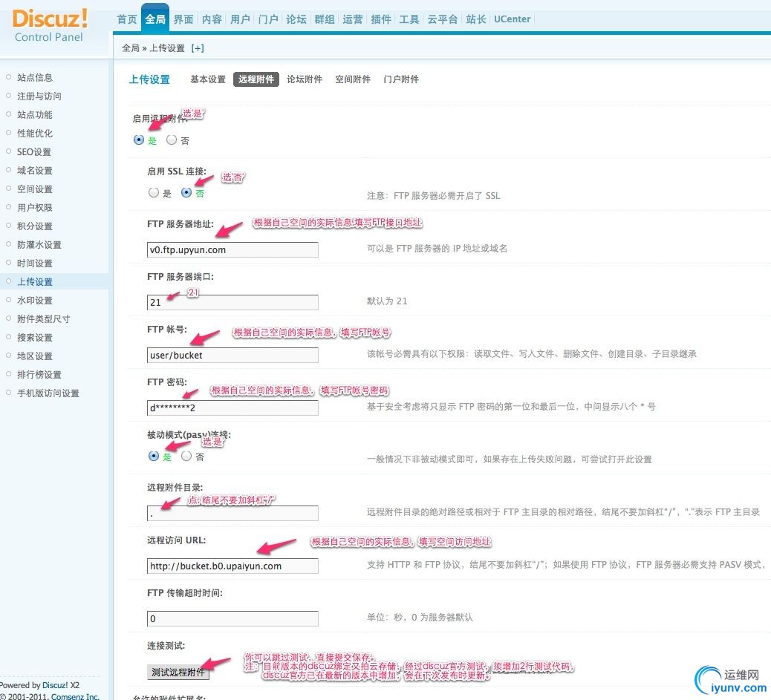Click the Discuz! Control Panel logo

tap(49, 25)
